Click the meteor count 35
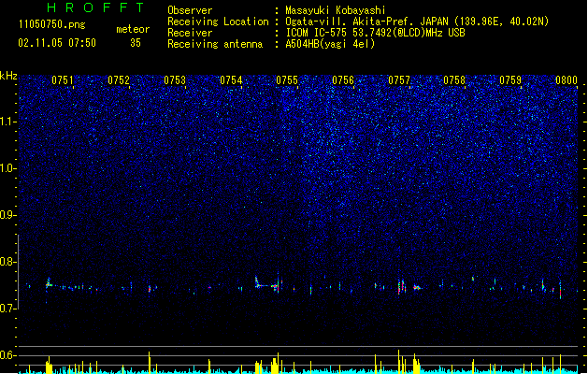This screenshot has height=374, width=588. point(136,43)
